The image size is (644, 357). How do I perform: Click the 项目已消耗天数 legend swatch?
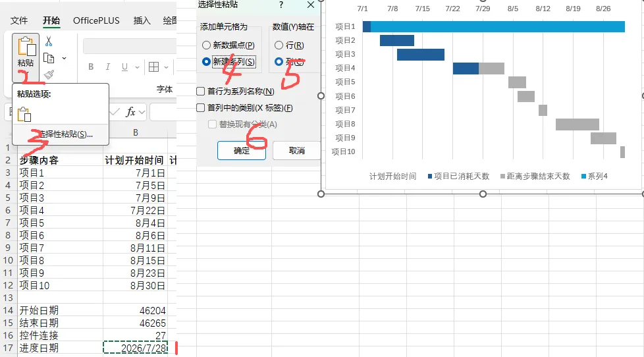[x=430, y=177]
